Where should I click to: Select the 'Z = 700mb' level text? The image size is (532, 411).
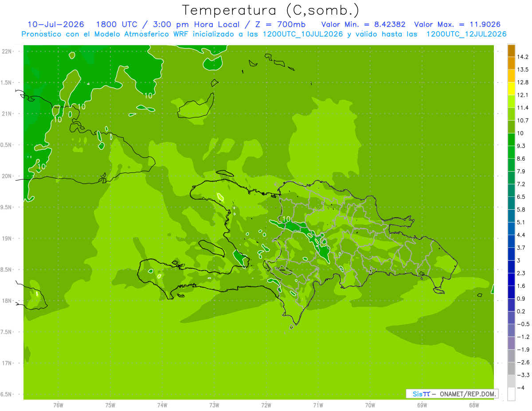280,24
